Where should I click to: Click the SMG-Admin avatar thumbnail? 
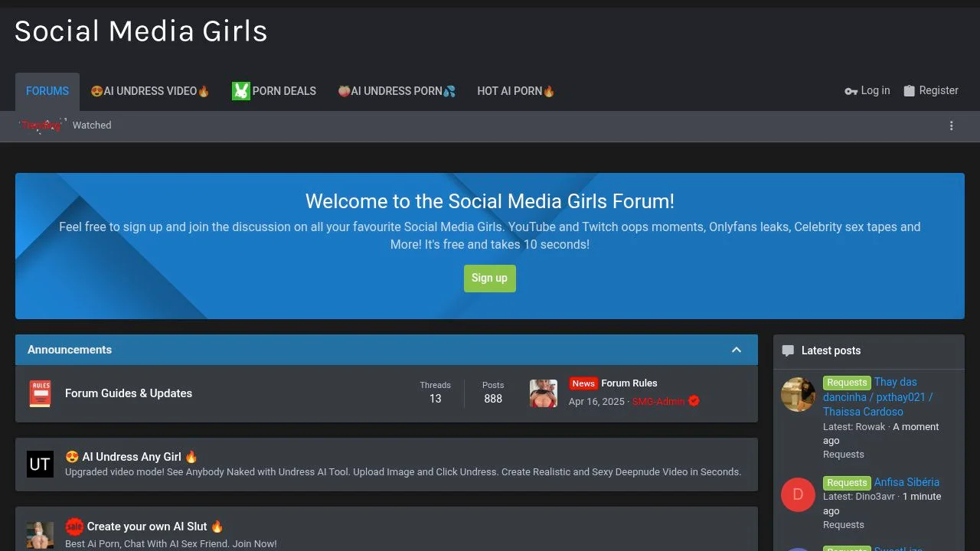tap(544, 393)
